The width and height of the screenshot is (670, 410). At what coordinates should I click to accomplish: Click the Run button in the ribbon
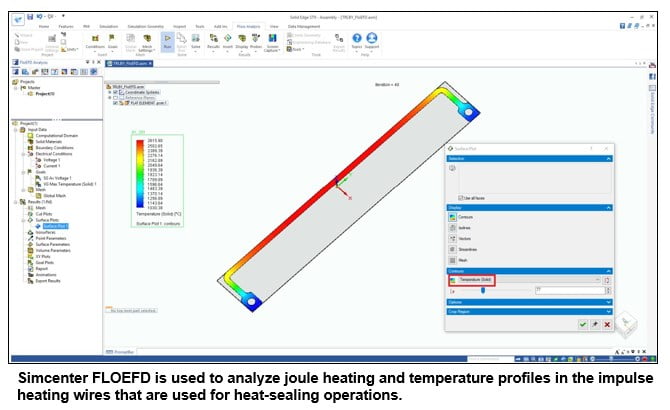pyautogui.click(x=167, y=42)
